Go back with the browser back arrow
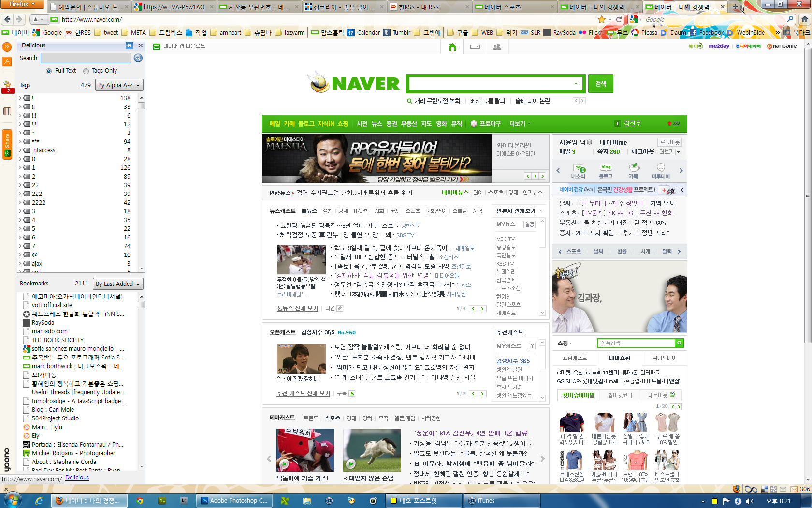This screenshot has height=508, width=812. 7,19
